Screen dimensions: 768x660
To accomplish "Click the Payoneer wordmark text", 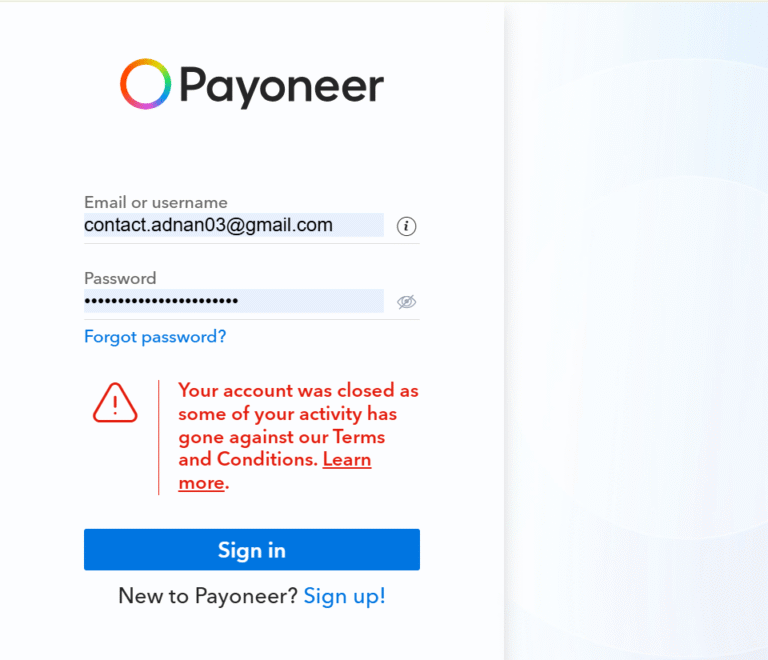I will (x=282, y=87).
